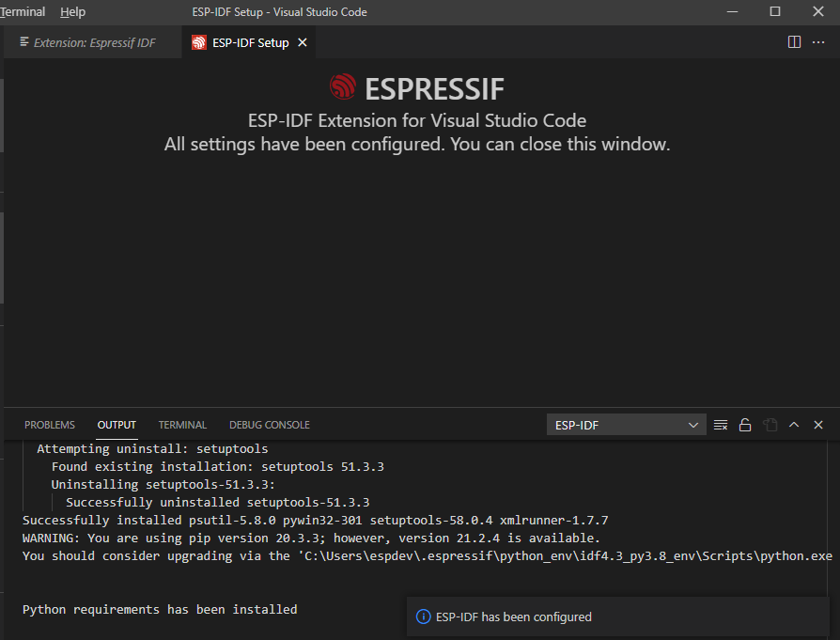This screenshot has width=840, height=640.
Task: Split the editor view
Action: pos(794,41)
